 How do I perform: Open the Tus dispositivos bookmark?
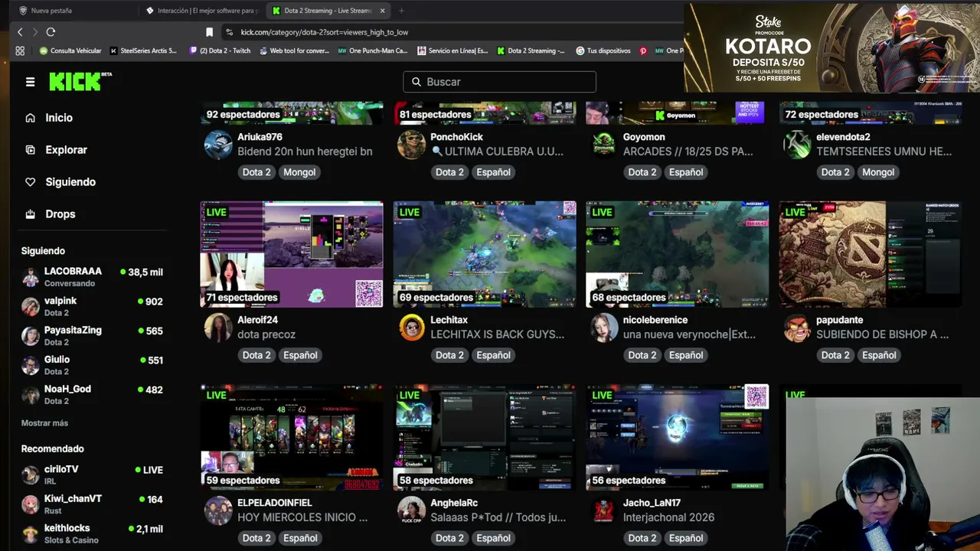[603, 51]
